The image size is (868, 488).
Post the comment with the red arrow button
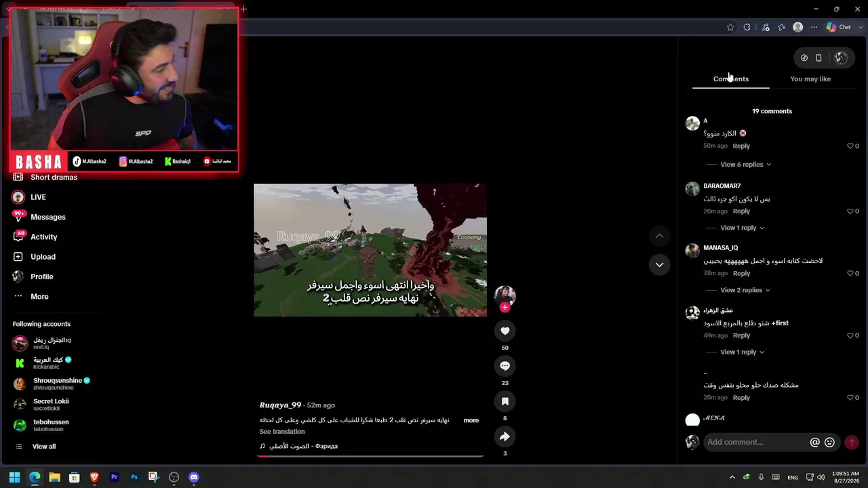pyautogui.click(x=852, y=442)
